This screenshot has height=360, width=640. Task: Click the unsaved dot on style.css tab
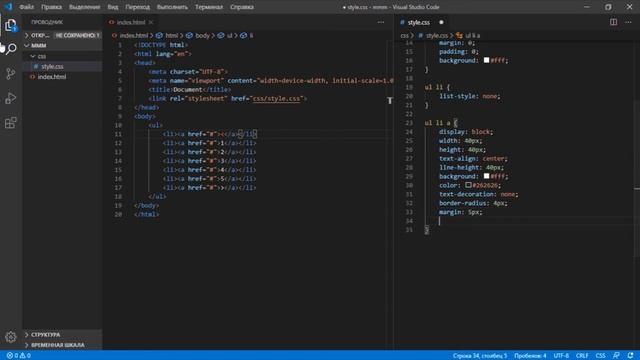pyautogui.click(x=441, y=22)
